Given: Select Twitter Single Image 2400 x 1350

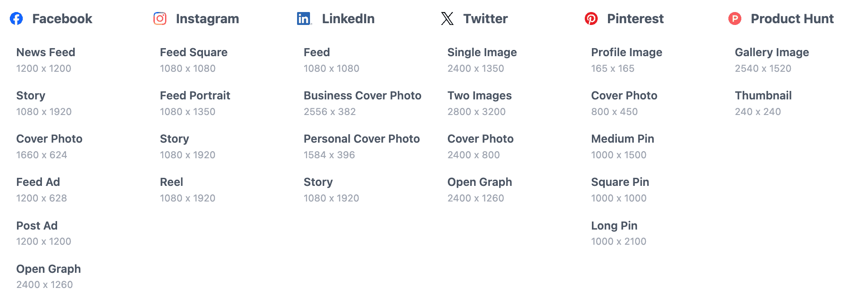Looking at the screenshot, I should point(482,60).
